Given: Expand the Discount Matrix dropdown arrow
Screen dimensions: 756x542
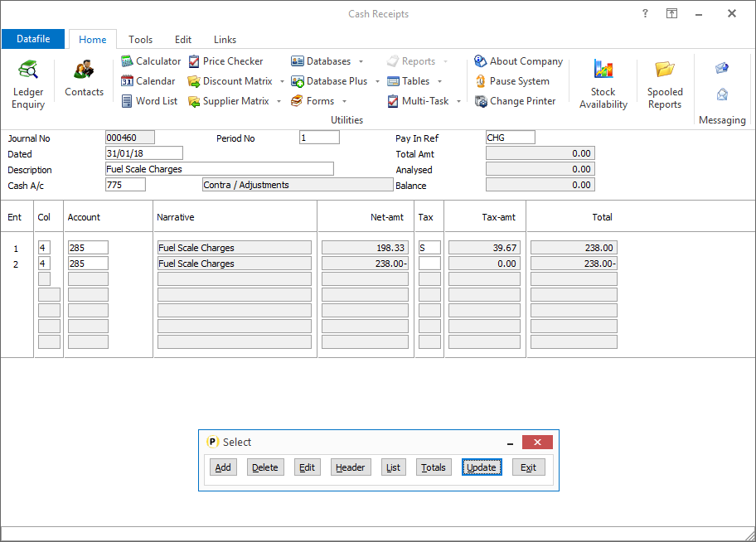Looking at the screenshot, I should (282, 81).
